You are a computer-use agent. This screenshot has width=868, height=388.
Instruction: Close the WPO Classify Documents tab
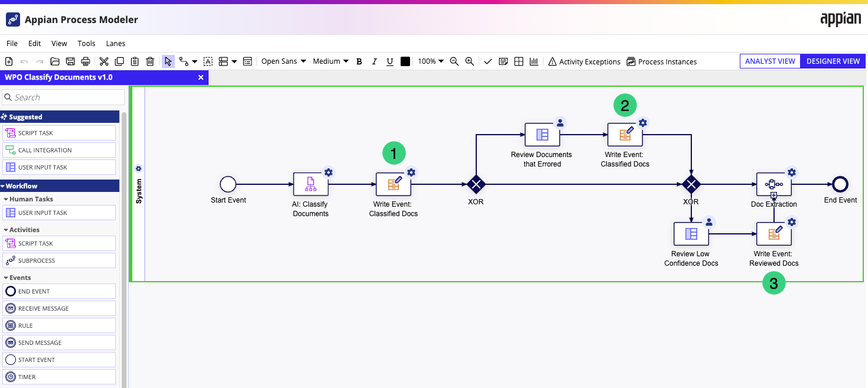(x=201, y=77)
